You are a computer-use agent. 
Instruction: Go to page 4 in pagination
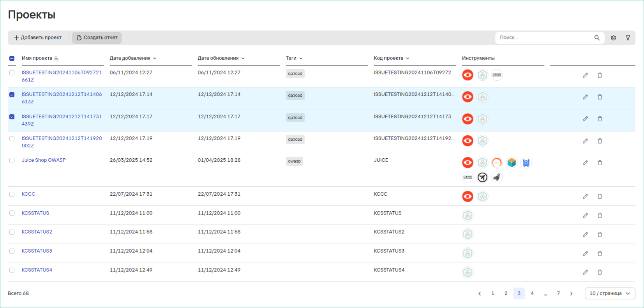[x=532, y=294]
